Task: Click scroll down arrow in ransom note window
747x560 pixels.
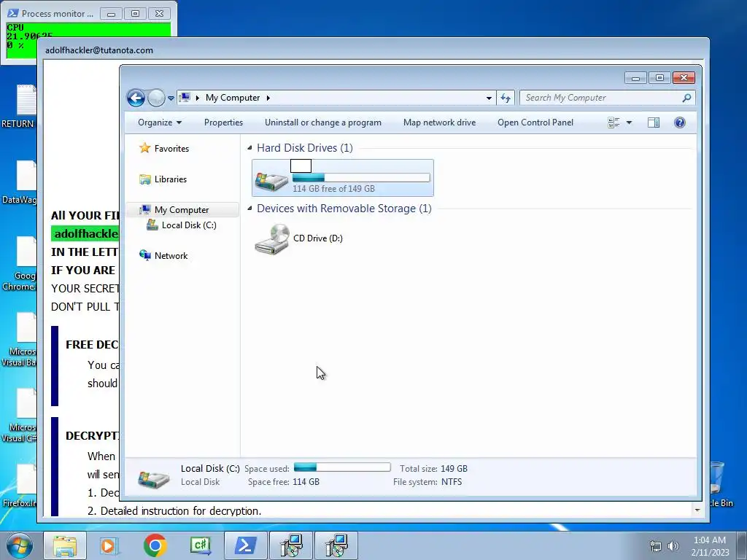Action: click(697, 510)
